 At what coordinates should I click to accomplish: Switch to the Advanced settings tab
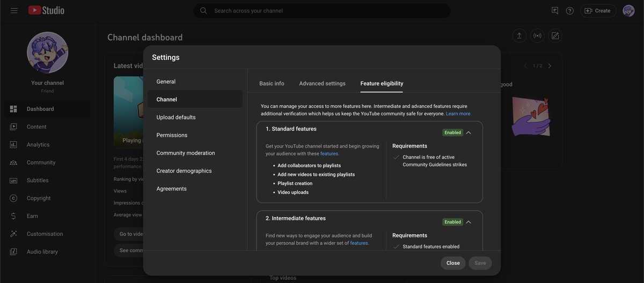(x=322, y=84)
